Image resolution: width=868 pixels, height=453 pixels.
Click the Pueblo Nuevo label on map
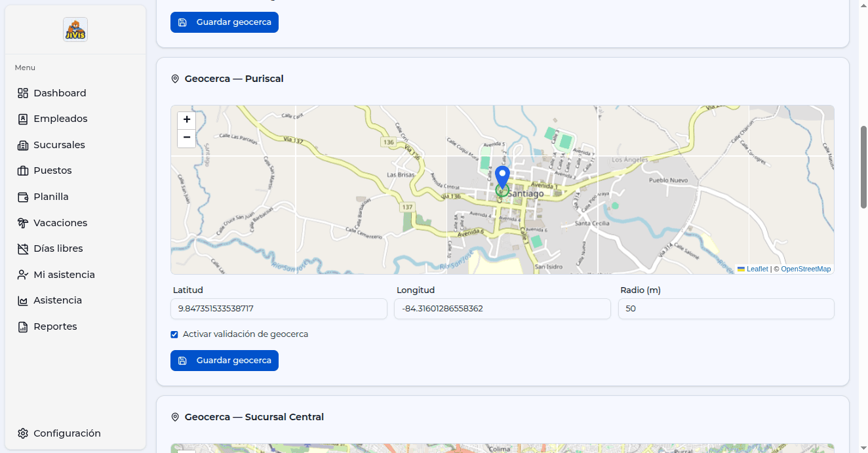pos(668,180)
